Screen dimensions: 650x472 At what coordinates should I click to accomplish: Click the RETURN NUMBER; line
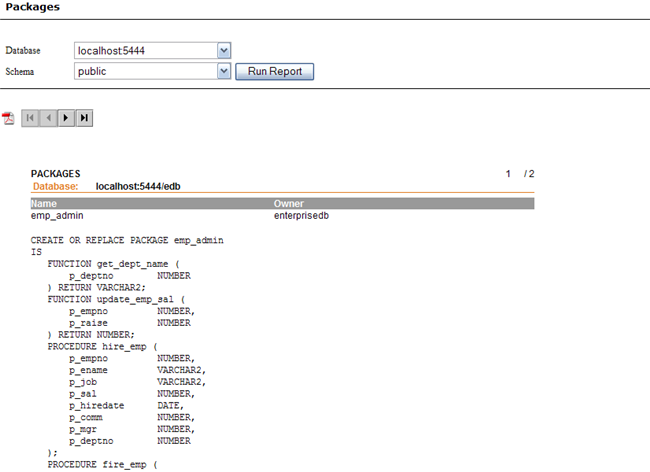click(x=91, y=335)
